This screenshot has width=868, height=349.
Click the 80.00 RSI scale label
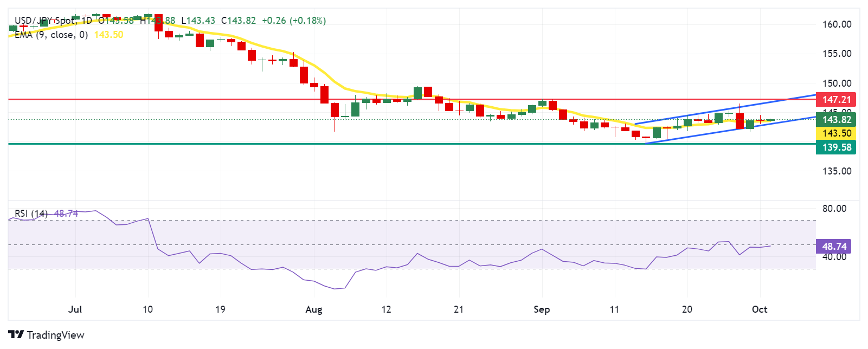coord(834,209)
